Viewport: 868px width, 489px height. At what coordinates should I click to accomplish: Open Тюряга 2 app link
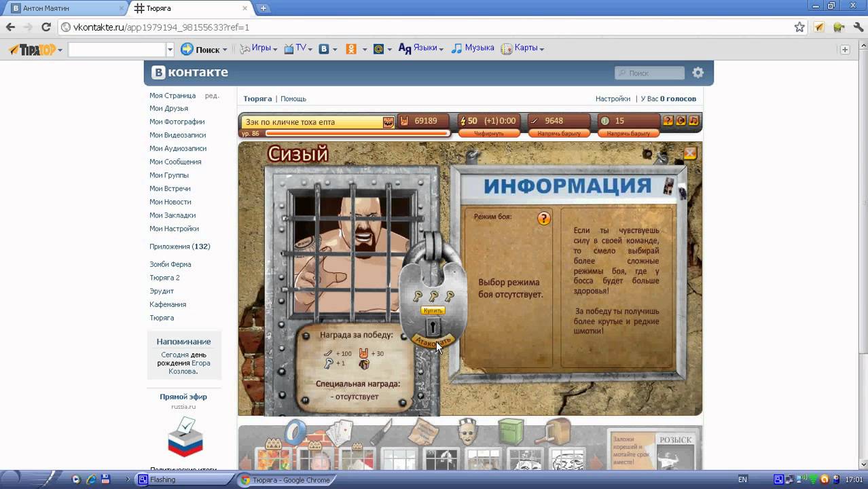click(164, 278)
